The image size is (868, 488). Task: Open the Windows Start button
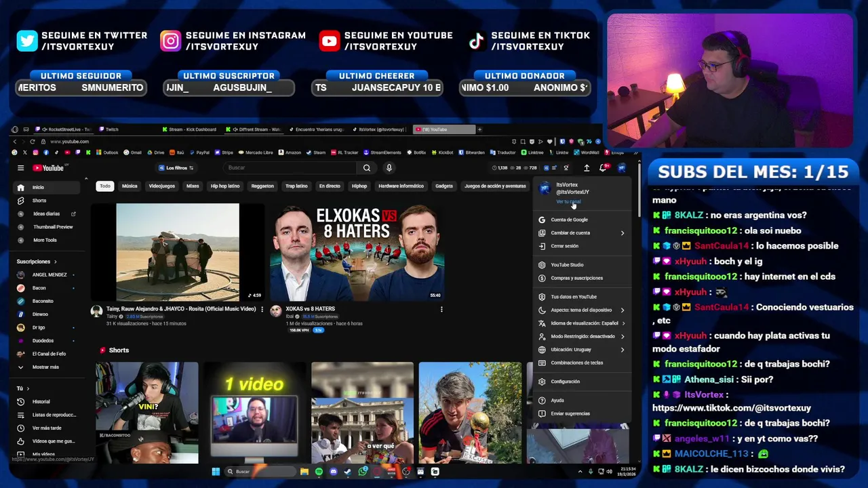pyautogui.click(x=216, y=472)
